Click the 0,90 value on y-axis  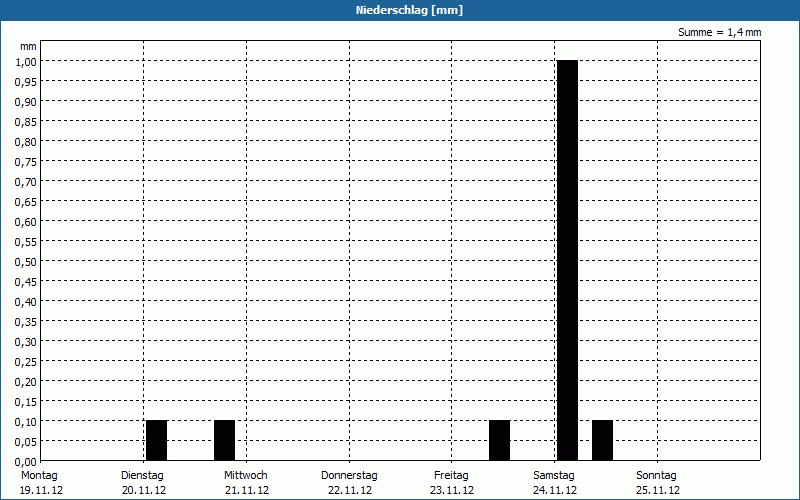26,102
